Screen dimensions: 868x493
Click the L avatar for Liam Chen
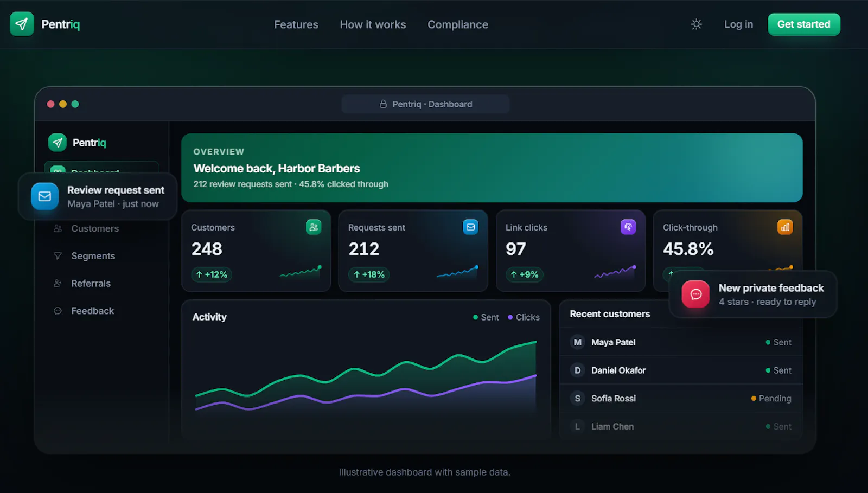click(577, 426)
